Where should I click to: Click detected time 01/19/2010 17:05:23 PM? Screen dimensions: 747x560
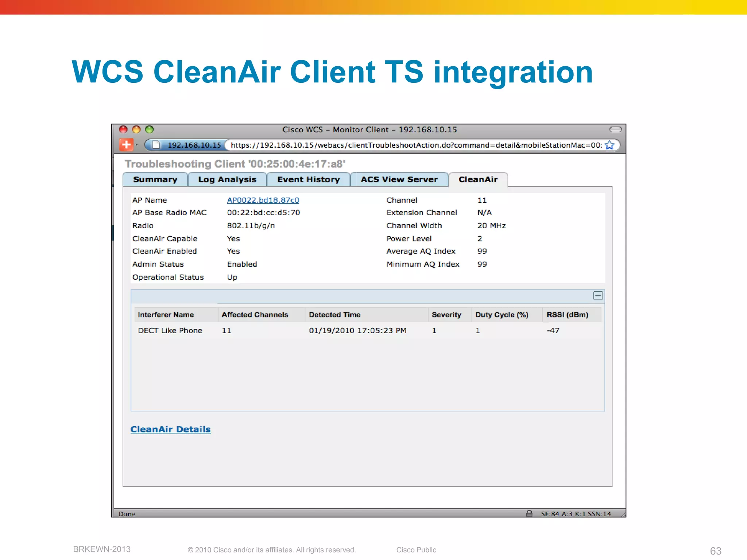(x=357, y=330)
